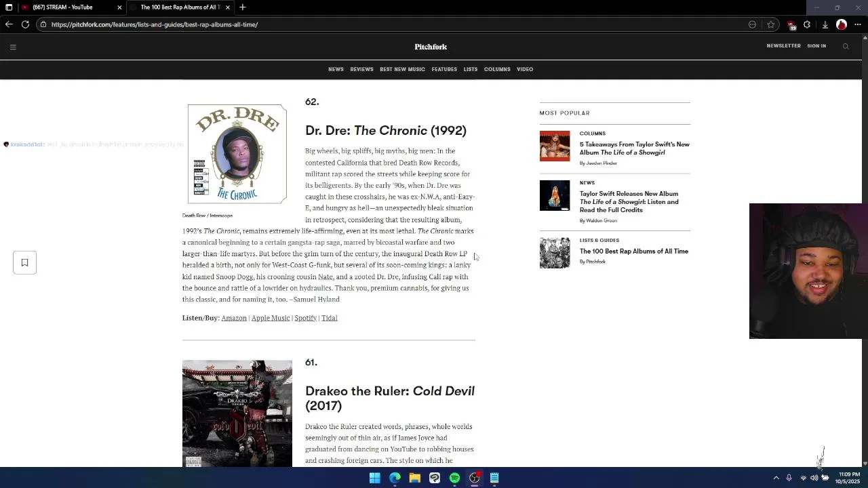Open the COLUMNS nav section
Screen dimensions: 868x488
(497, 69)
